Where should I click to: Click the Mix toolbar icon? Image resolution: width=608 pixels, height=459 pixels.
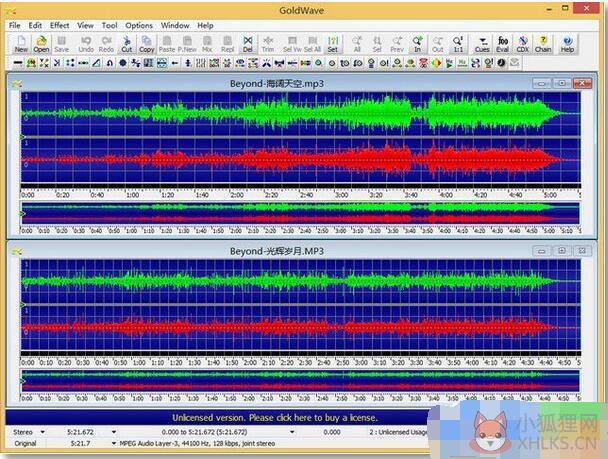(x=207, y=44)
